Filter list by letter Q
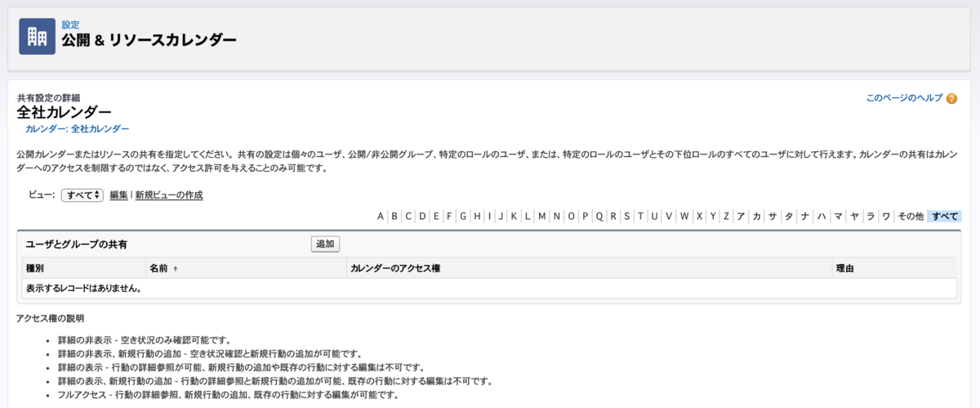 [599, 217]
